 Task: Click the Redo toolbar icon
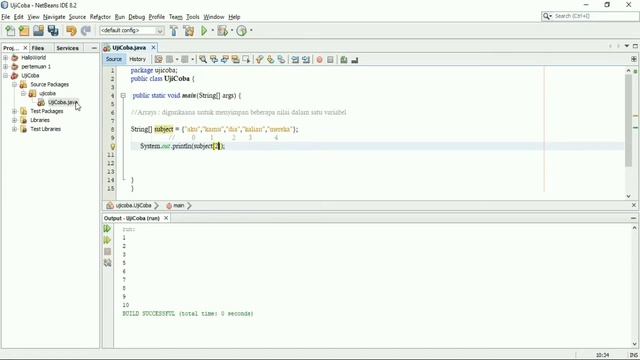(x=85, y=31)
